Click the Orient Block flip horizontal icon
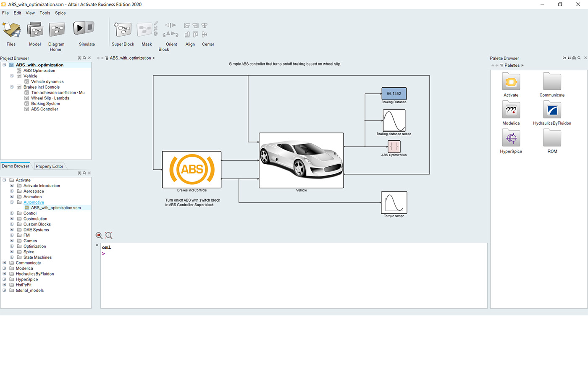The image size is (588, 375). pyautogui.click(x=170, y=25)
